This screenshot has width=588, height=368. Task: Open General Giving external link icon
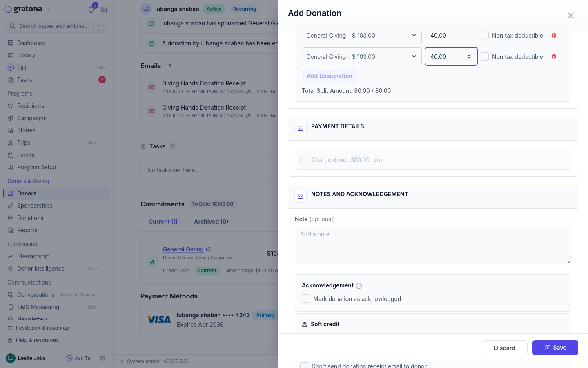pyautogui.click(x=208, y=249)
